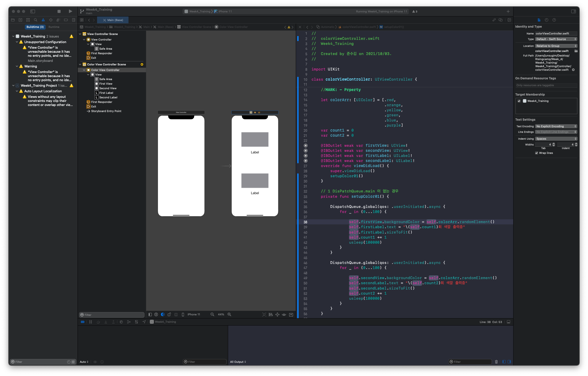Open the All Output console selector
Image resolution: width=588 pixels, height=376 pixels.
238,362
